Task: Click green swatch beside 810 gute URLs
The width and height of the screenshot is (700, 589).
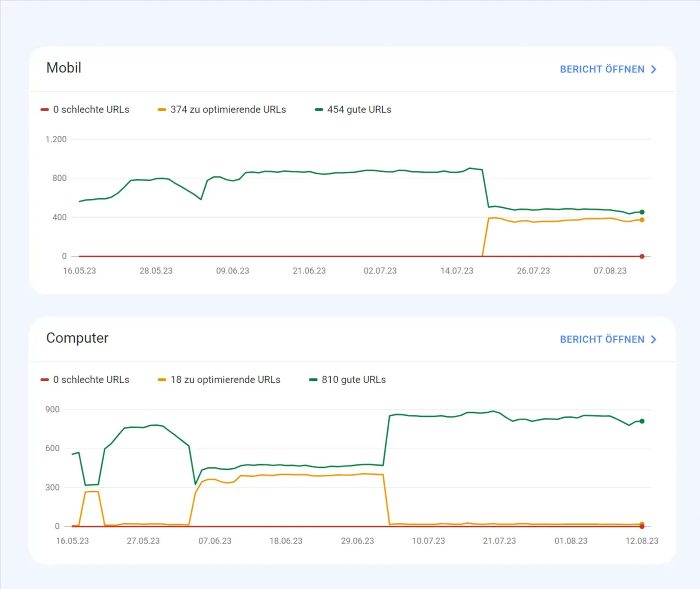Action: [x=313, y=379]
